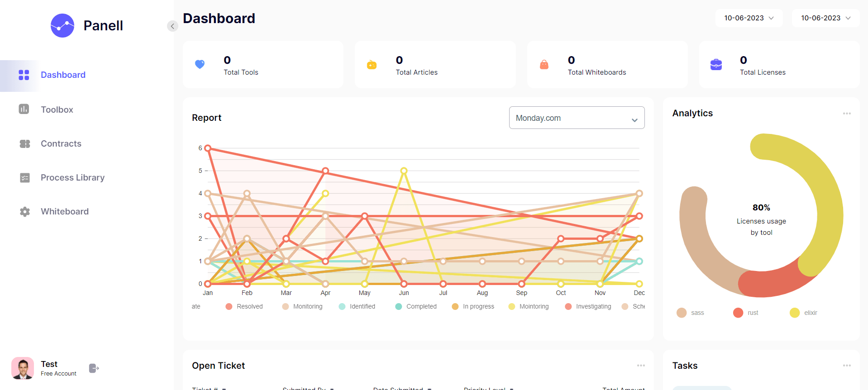868x390 pixels.
Task: Click the Jan data point at value 6
Action: pyautogui.click(x=208, y=148)
